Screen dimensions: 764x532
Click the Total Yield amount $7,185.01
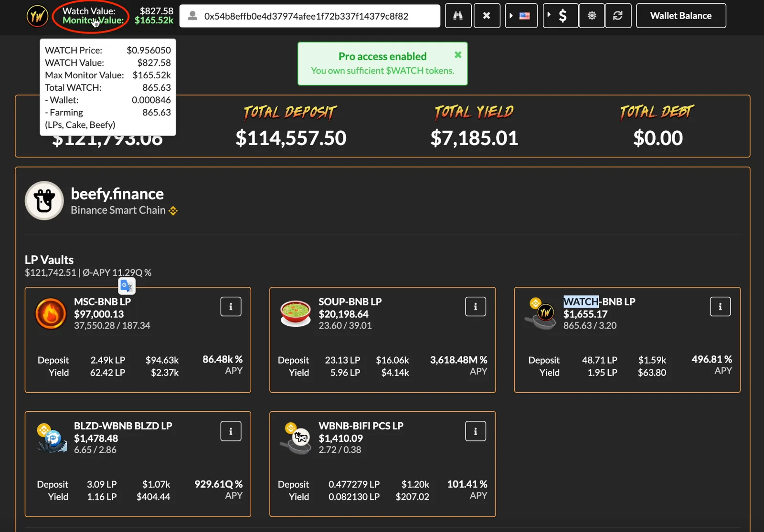(474, 138)
